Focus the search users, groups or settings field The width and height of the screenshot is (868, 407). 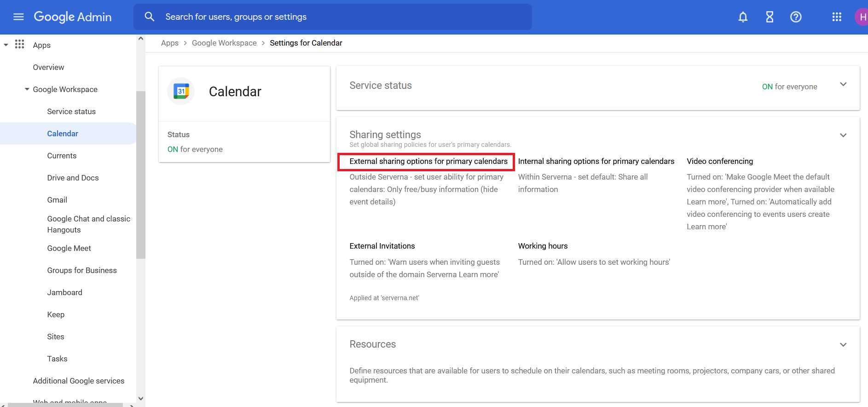click(333, 17)
